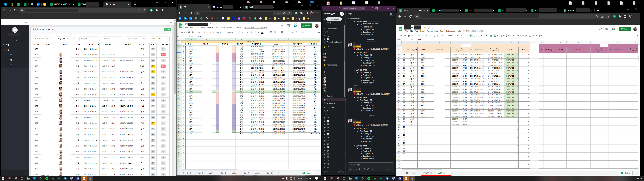Open the Extensions menu in the middle PR sheet
This screenshot has width=644, height=181.
coord(231,28)
